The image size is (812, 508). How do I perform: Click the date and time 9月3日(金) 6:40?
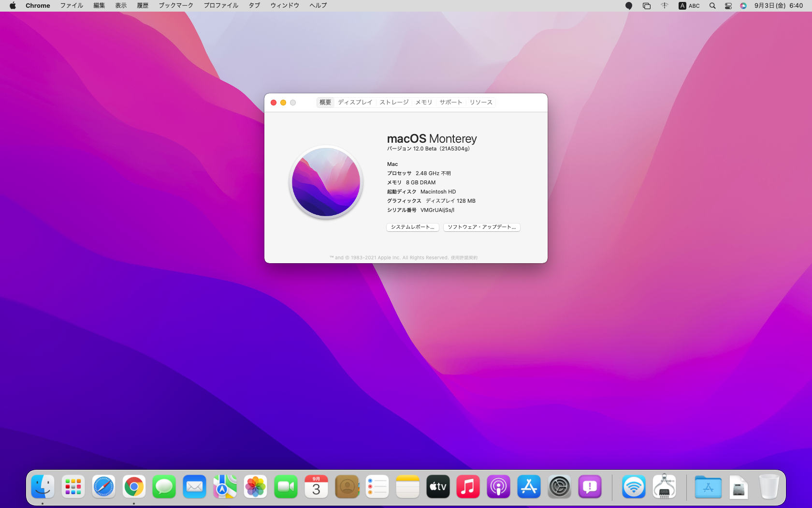[x=779, y=6]
